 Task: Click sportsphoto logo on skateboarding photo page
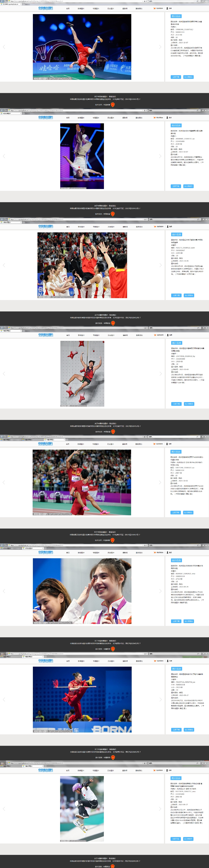pos(46,770)
